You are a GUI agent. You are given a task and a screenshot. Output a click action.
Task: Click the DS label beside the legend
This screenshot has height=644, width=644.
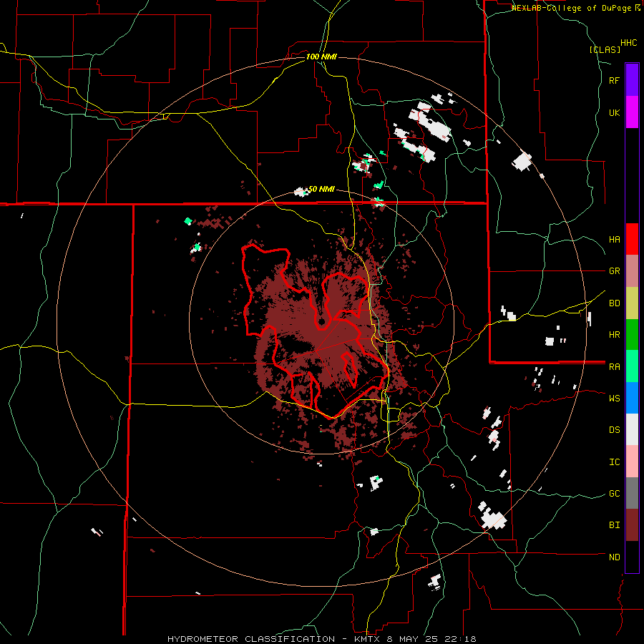(614, 430)
